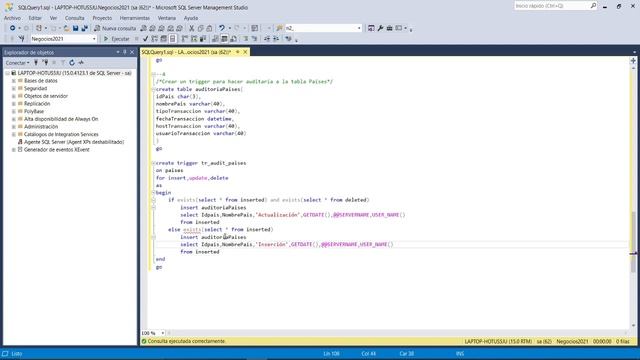Image resolution: width=640 pixels, height=360 pixels.
Task: Refresh the Object Explorer tree
Action: (72, 63)
